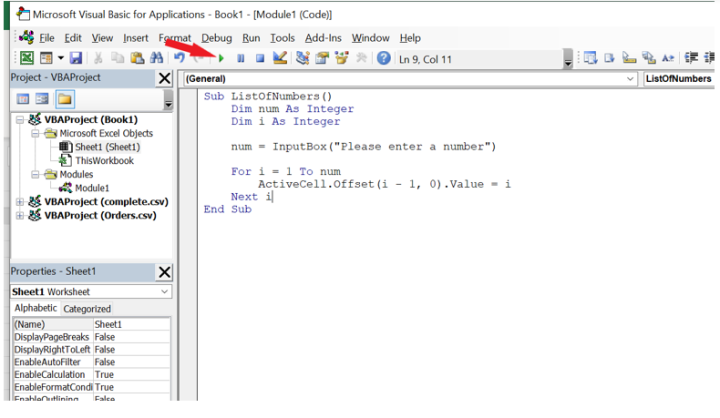720x418 pixels.
Task: Open Find with the binoculars icon
Action: [156, 58]
